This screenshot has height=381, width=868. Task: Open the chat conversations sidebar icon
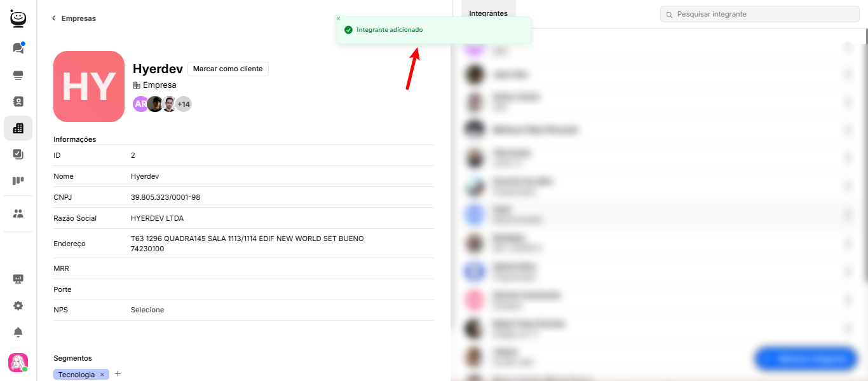coord(18,48)
